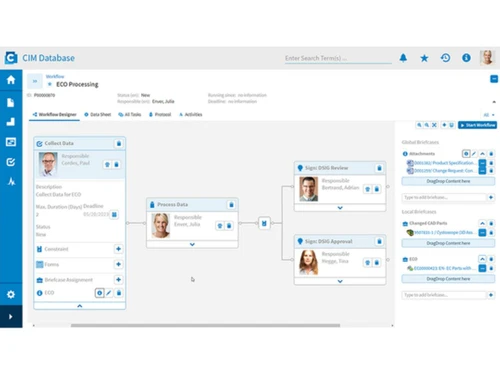Go to Home in the sidebar

tap(11, 80)
